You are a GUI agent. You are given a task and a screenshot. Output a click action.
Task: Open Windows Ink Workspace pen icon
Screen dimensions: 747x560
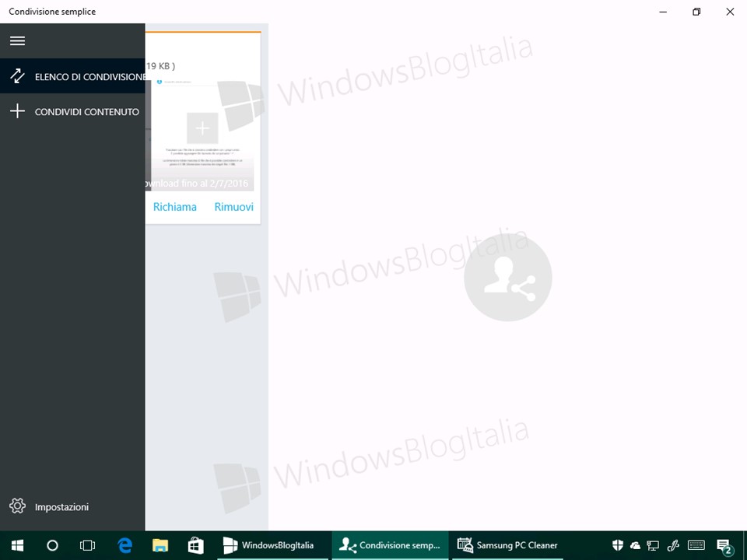[672, 545]
